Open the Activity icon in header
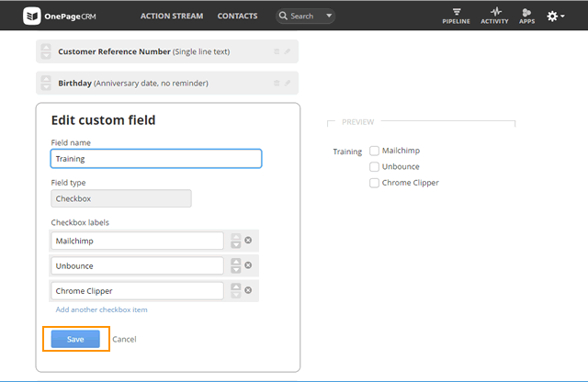 coord(494,16)
